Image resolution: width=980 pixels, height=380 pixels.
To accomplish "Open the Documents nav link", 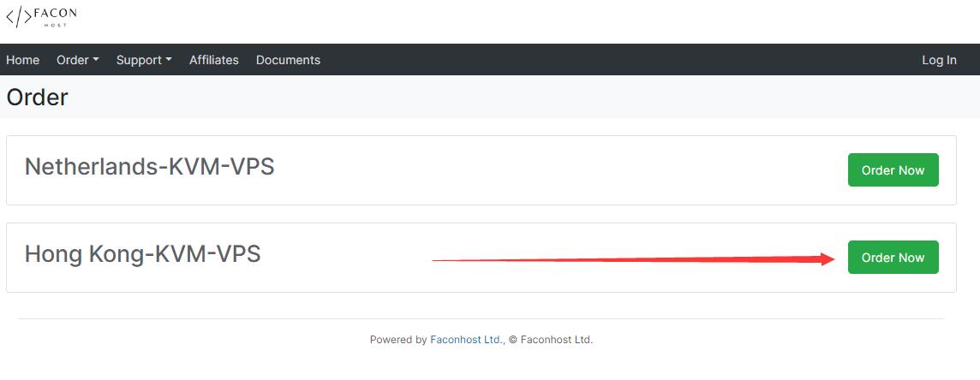I will [x=288, y=60].
